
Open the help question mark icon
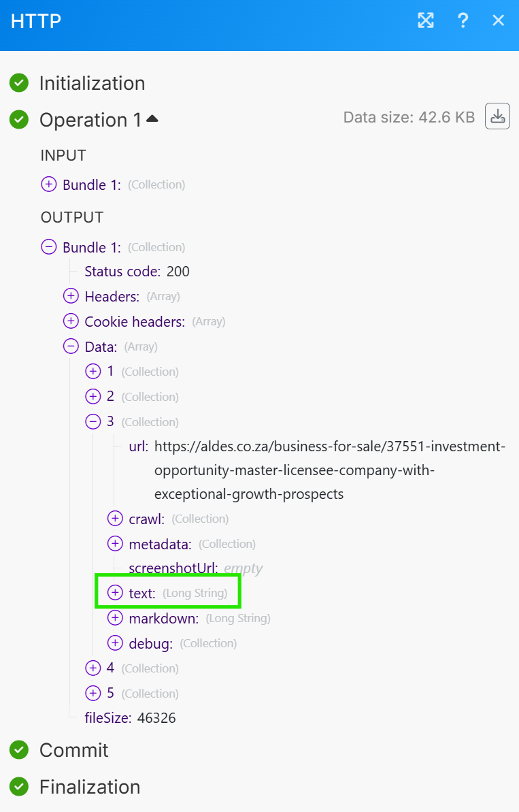[463, 20]
